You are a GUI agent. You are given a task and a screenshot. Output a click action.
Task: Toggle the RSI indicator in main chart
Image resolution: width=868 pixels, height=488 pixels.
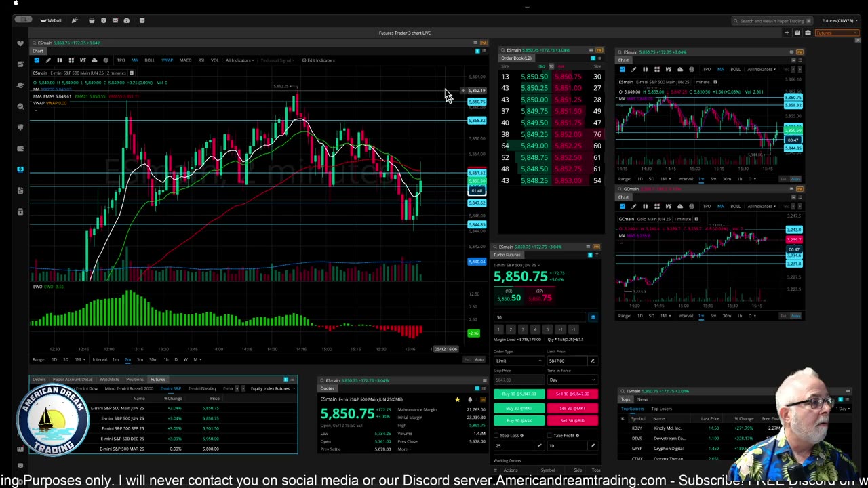point(201,60)
